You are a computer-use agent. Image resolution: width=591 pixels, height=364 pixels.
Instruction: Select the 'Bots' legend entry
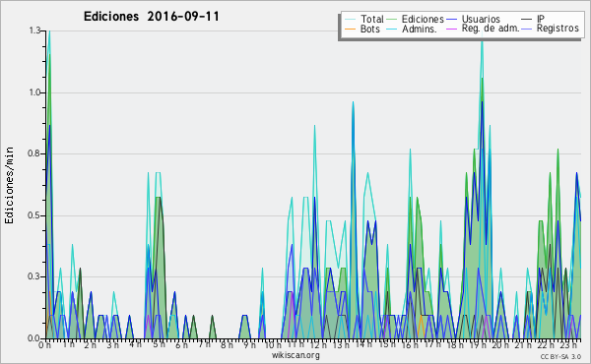[x=369, y=29]
